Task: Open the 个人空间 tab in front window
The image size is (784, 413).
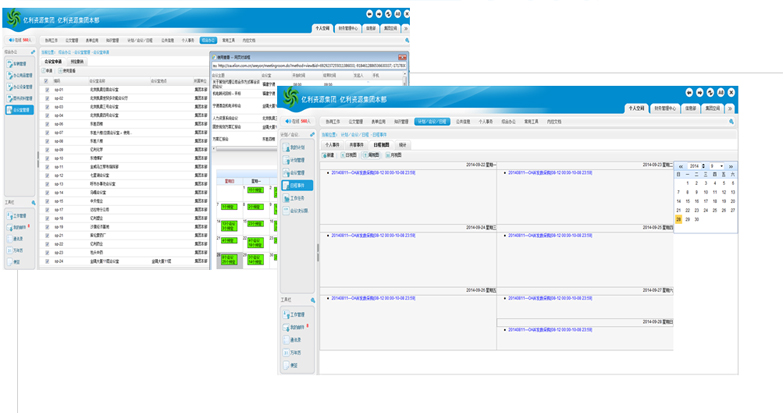Action: click(636, 108)
